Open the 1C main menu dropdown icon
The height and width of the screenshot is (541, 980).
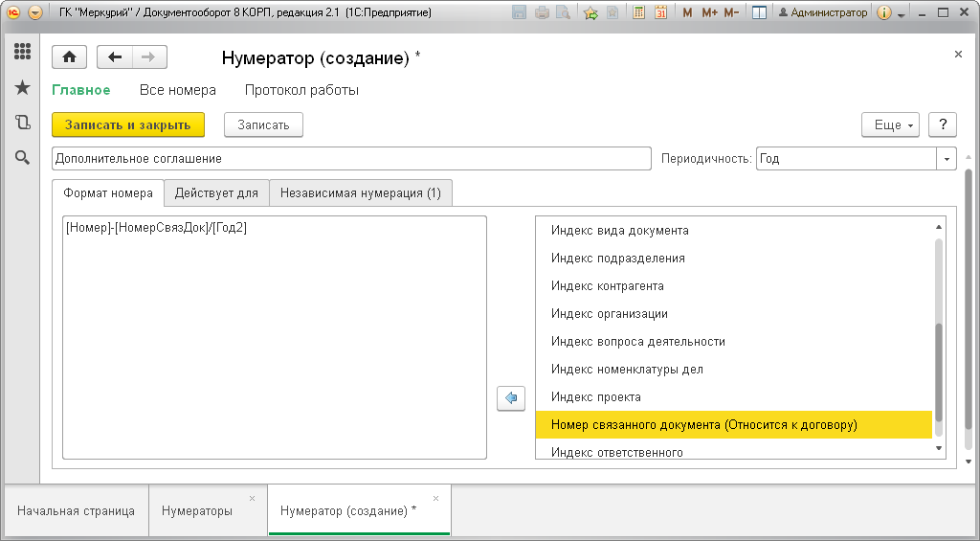click(x=35, y=12)
